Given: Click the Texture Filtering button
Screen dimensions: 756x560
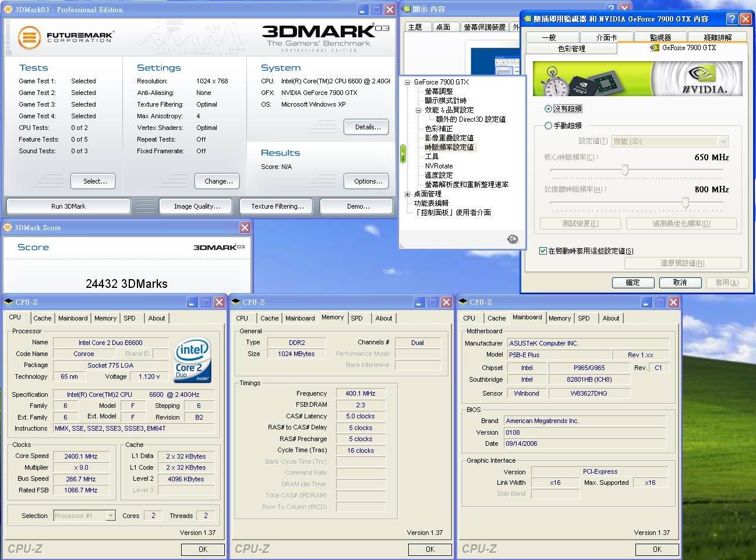Looking at the screenshot, I should (x=277, y=206).
